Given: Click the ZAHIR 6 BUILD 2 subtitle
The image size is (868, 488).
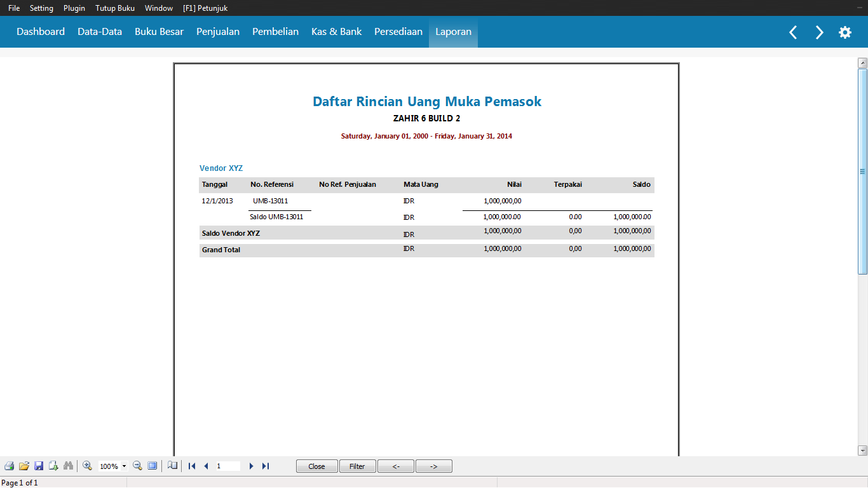Looking at the screenshot, I should pyautogui.click(x=427, y=119).
